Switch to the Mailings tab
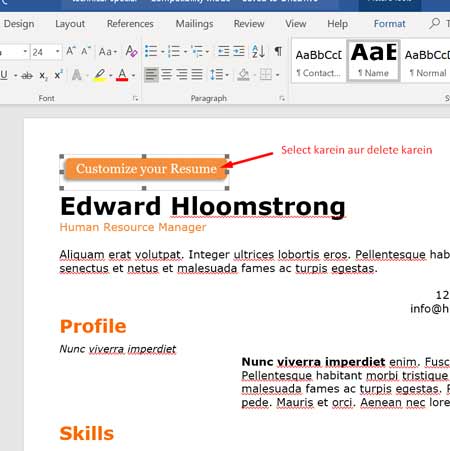Viewport: 450px width, 451px height. [x=194, y=24]
